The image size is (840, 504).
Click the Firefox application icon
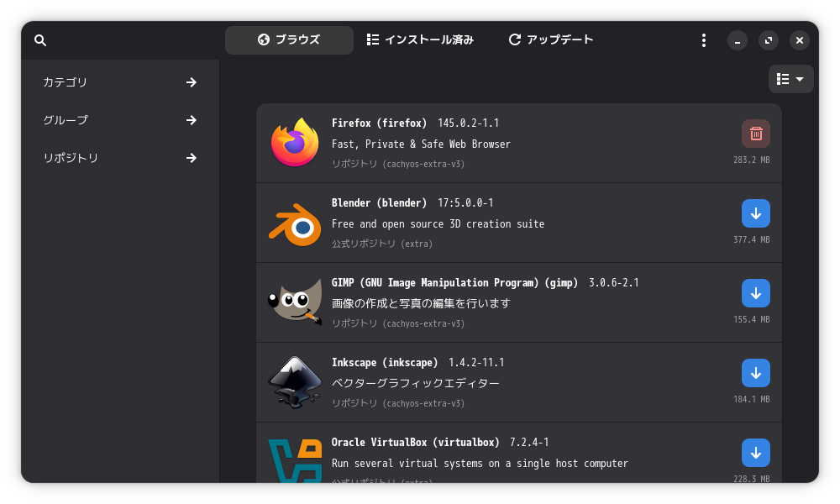point(295,142)
